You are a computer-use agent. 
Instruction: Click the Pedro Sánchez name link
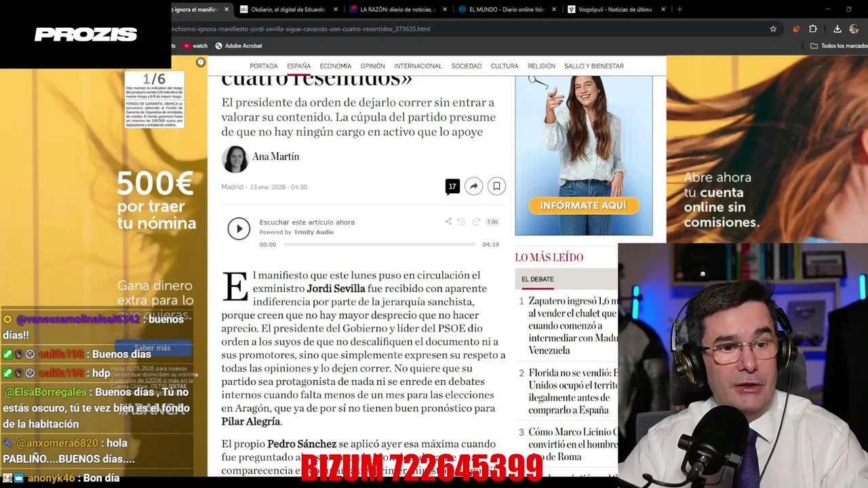click(x=302, y=444)
